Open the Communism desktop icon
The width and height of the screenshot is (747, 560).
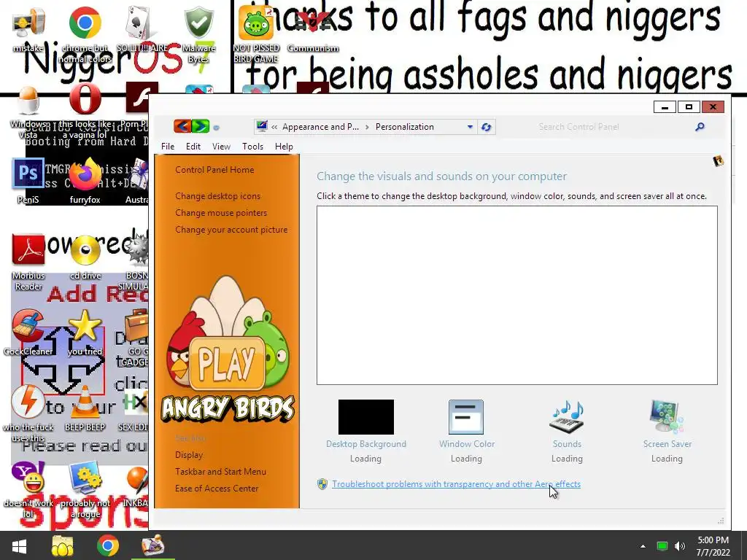313,29
